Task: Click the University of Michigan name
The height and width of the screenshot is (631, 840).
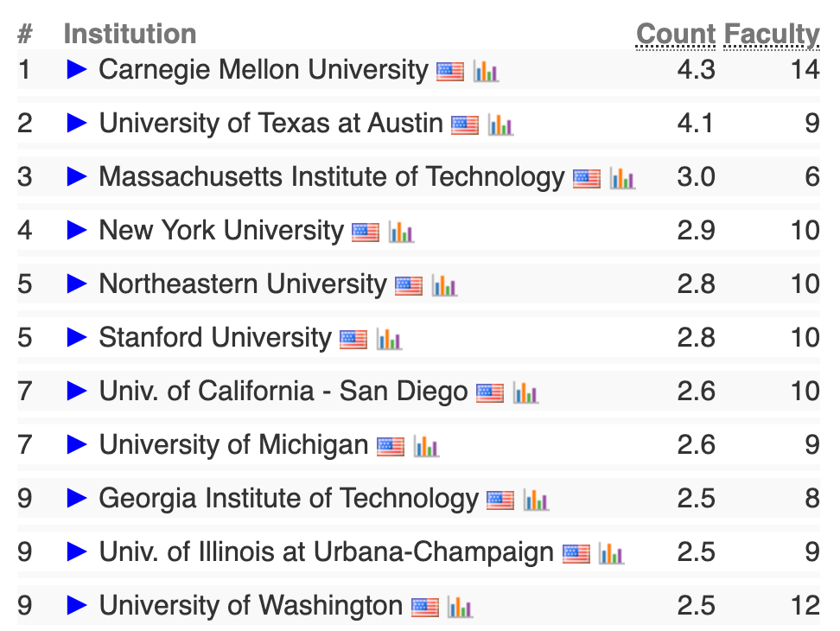Action: (x=233, y=444)
